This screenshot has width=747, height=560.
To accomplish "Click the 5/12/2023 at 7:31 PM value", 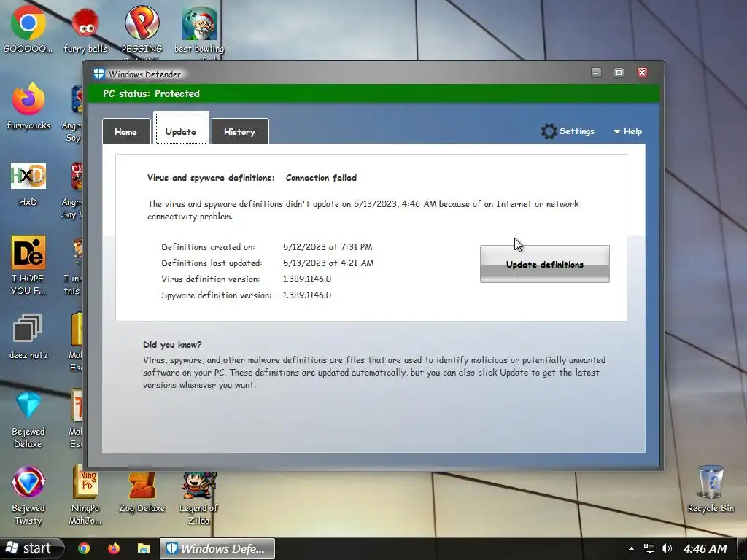I will coord(328,247).
